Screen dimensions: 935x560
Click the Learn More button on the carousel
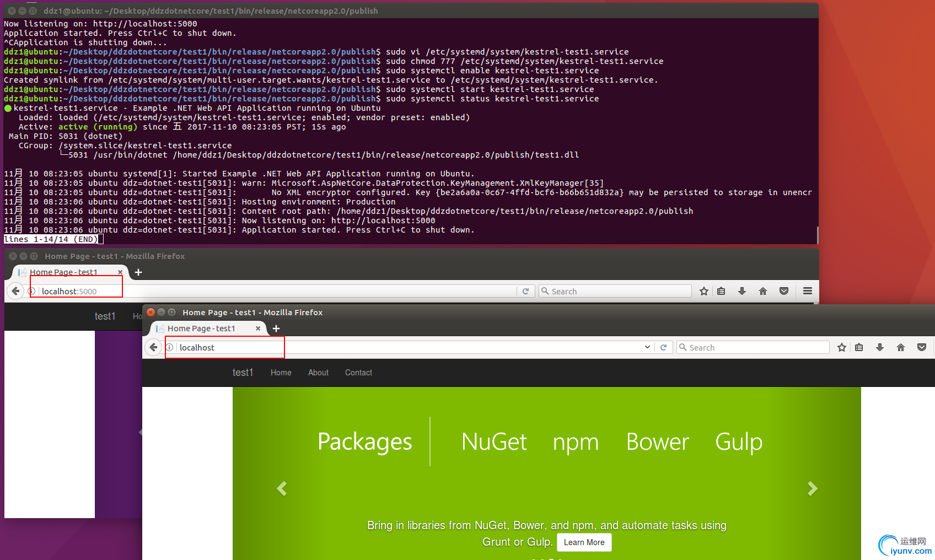tap(584, 542)
